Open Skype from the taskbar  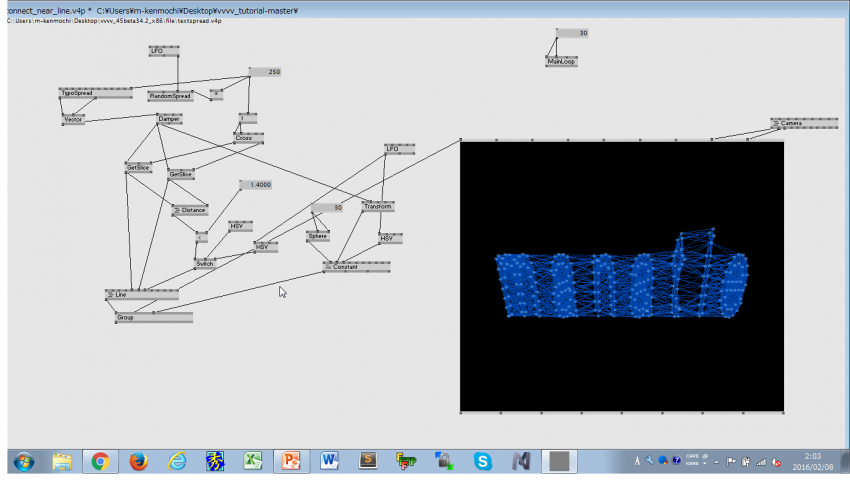point(483,461)
